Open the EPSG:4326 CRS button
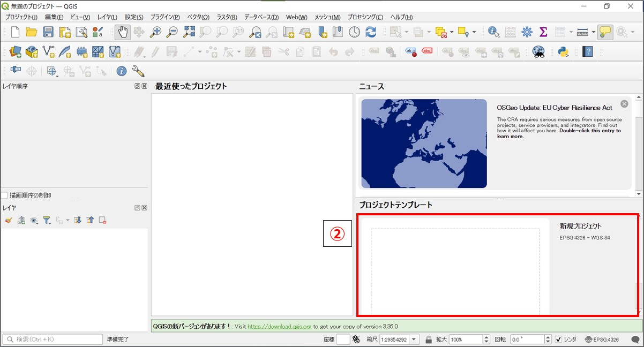The width and height of the screenshot is (644, 347). point(602,340)
